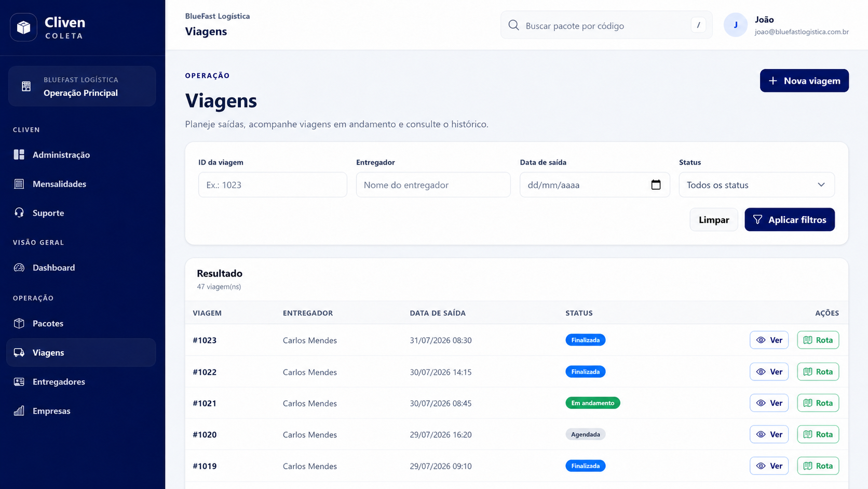Click the slash shortcut key badge
The width and height of the screenshot is (868, 489).
coord(698,25)
